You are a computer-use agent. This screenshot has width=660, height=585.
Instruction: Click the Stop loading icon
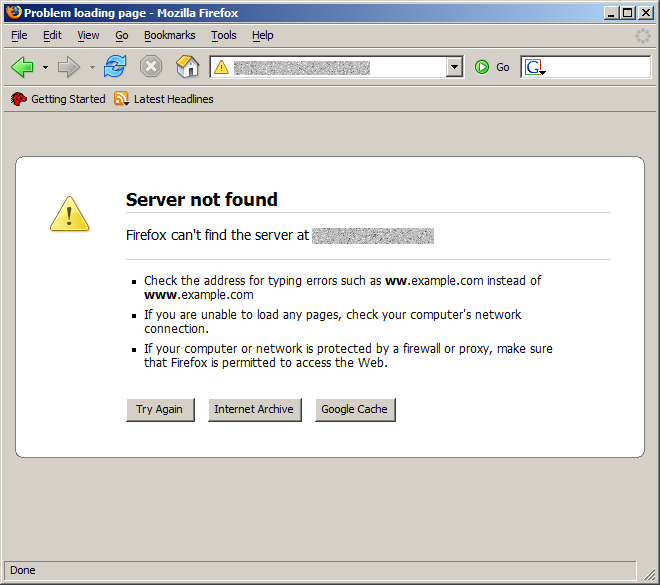(x=151, y=66)
